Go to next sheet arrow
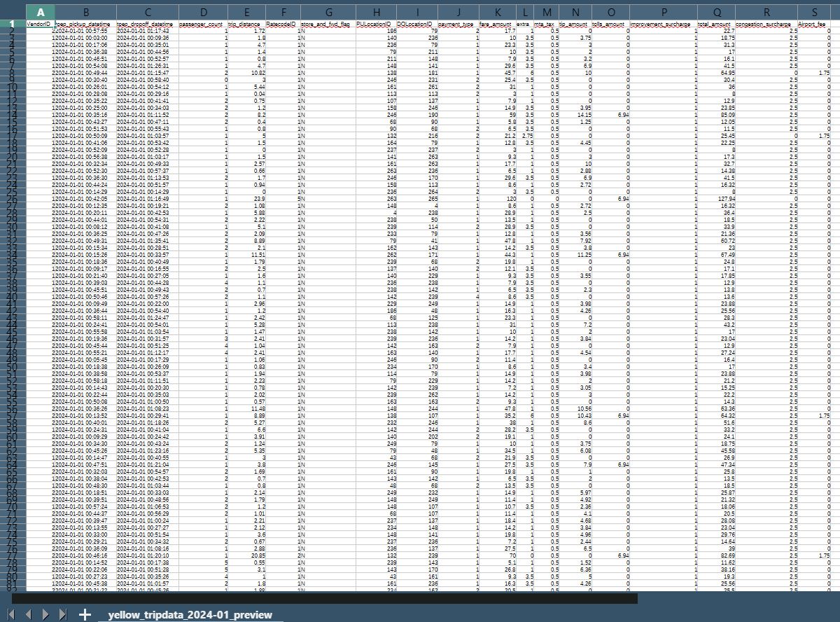840x622 pixels. [x=45, y=614]
